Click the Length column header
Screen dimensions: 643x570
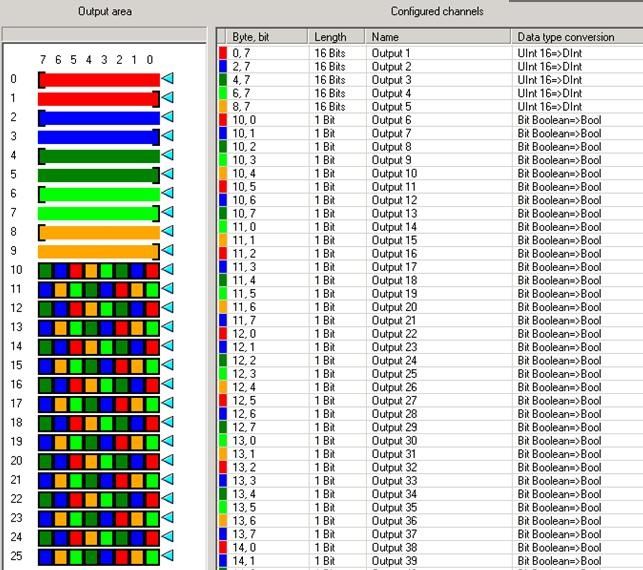[336, 37]
